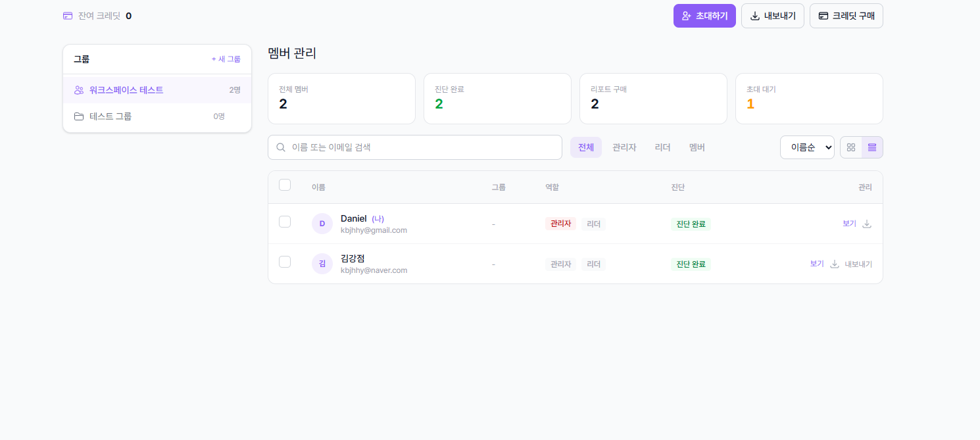Screen dimensions: 980x440
Task: Click the download icon on Daniel's row
Action: tap(867, 224)
